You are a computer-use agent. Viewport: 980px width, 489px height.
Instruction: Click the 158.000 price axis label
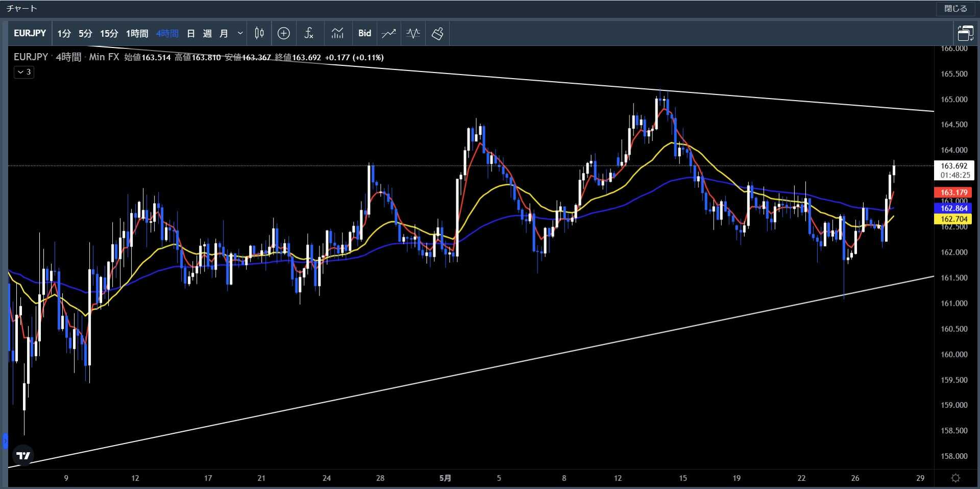(x=954, y=456)
